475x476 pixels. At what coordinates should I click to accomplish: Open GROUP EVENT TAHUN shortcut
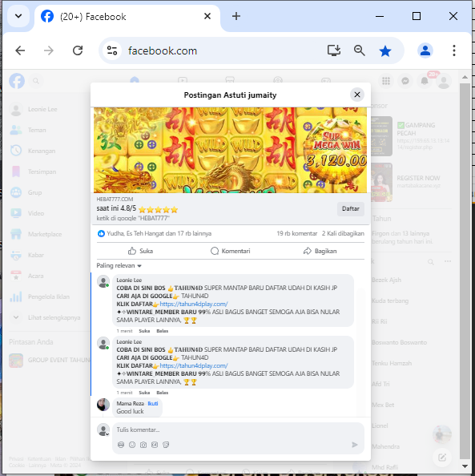coord(50,360)
